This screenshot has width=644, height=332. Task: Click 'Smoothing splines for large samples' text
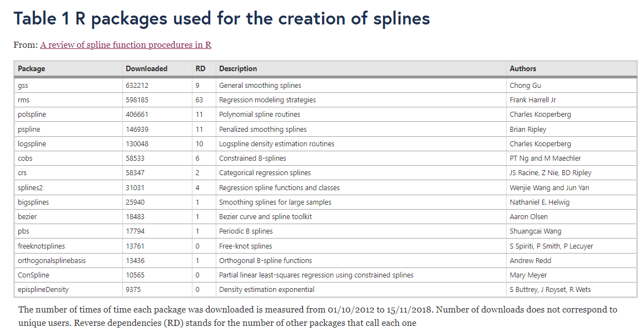tap(275, 202)
